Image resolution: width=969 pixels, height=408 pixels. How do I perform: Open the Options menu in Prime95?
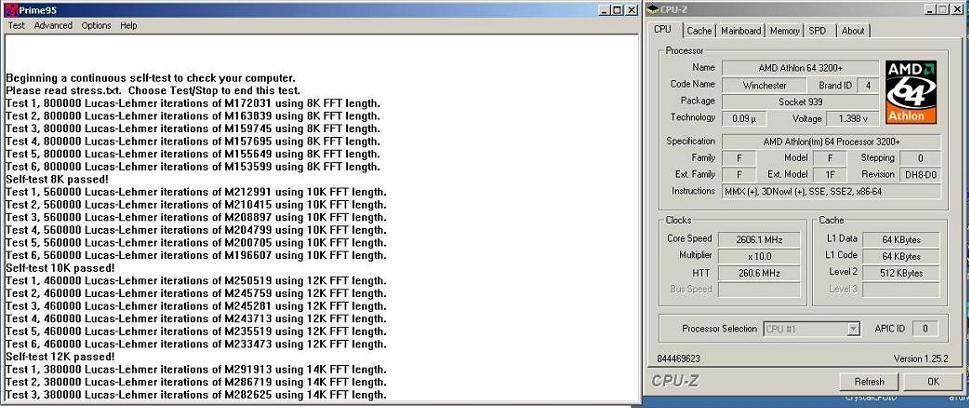click(96, 25)
